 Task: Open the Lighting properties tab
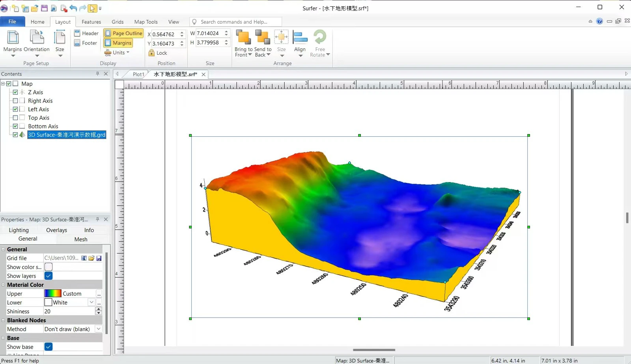19,230
